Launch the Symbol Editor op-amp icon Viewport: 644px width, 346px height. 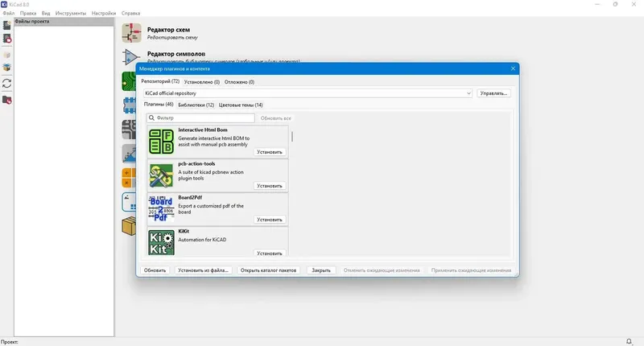pyautogui.click(x=131, y=56)
